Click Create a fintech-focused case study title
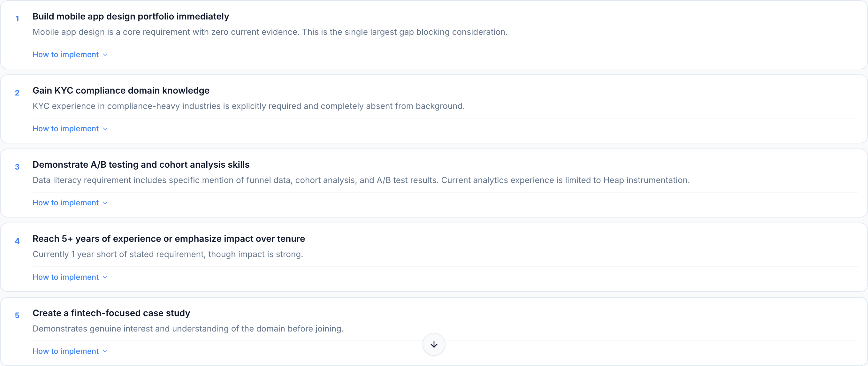Viewport: 868px width, 366px height. click(111, 313)
